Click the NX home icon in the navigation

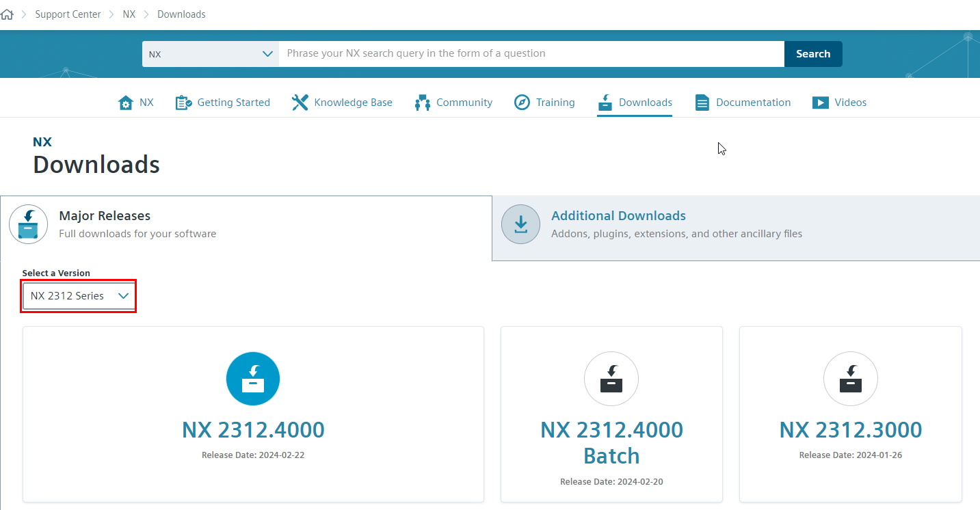click(126, 103)
